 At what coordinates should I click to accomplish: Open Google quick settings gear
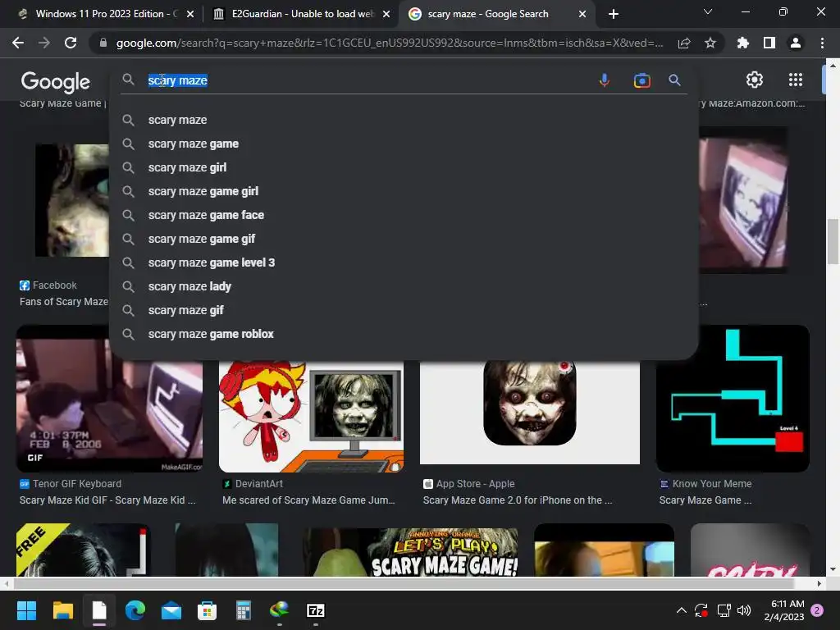(755, 80)
